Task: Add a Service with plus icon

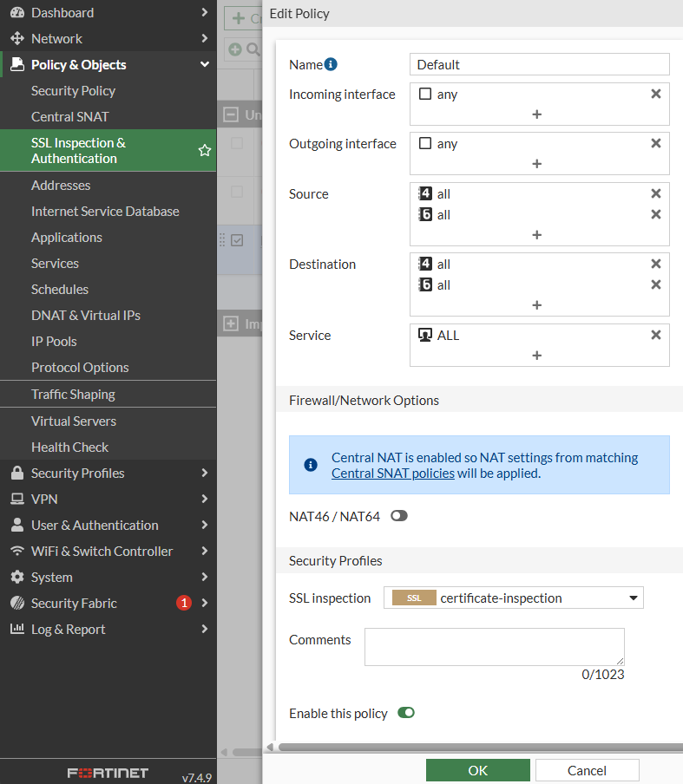Action: pyautogui.click(x=536, y=355)
